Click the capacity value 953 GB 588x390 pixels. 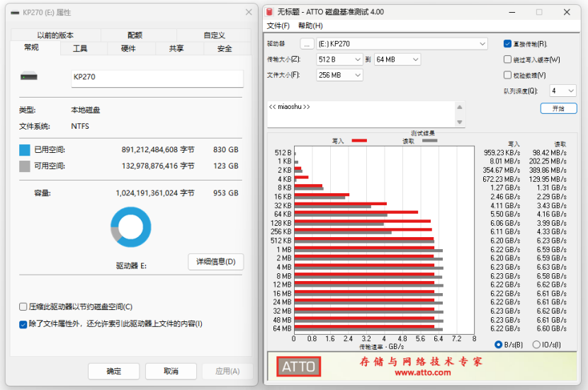click(x=226, y=193)
